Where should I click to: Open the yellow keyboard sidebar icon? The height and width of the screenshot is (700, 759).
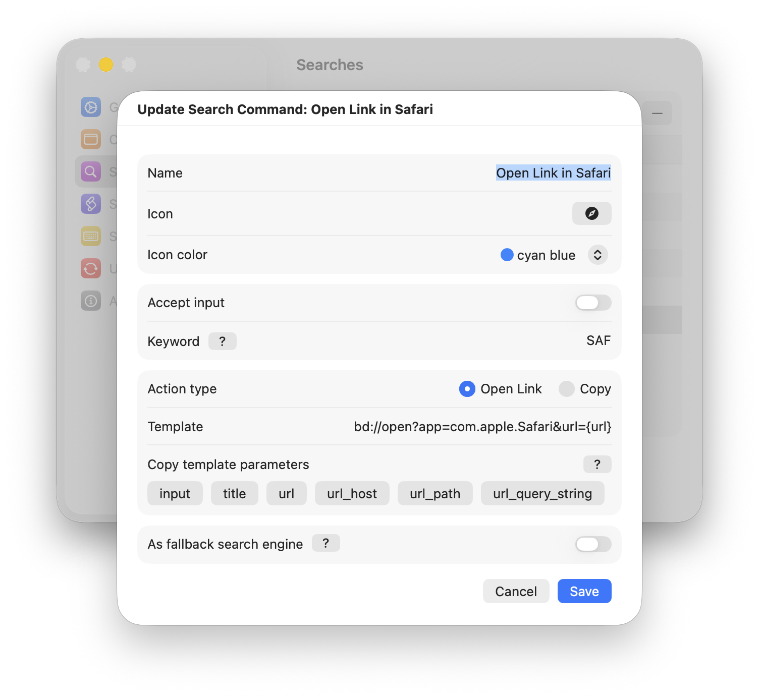click(91, 236)
